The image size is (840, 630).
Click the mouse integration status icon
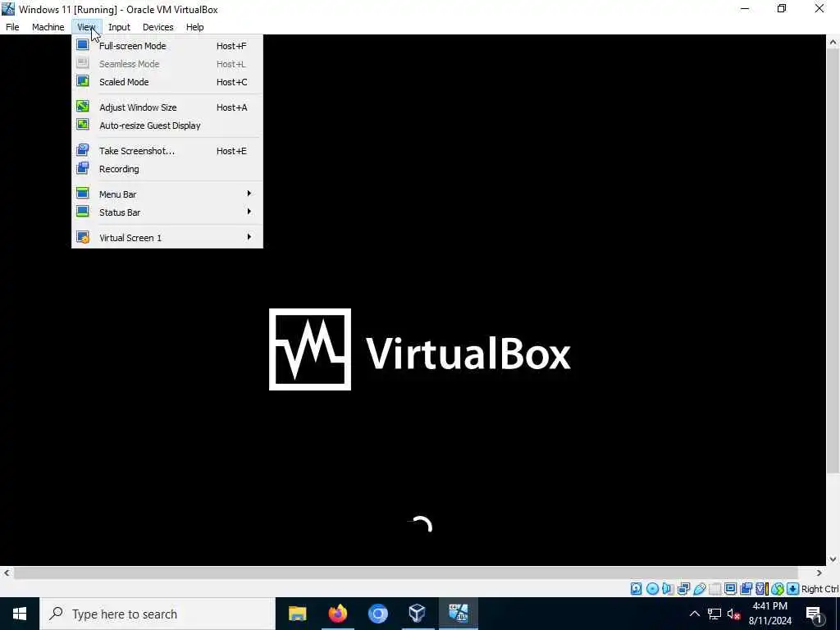tap(778, 589)
